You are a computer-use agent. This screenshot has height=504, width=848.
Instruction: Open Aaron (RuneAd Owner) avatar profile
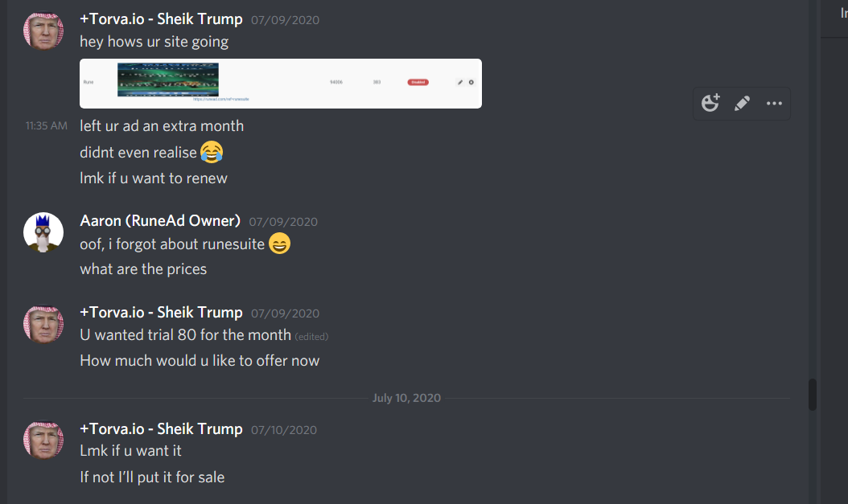43,232
